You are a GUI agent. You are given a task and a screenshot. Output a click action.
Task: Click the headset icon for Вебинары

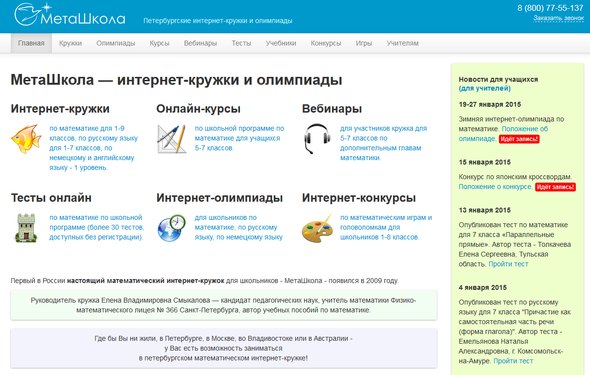[x=317, y=139]
